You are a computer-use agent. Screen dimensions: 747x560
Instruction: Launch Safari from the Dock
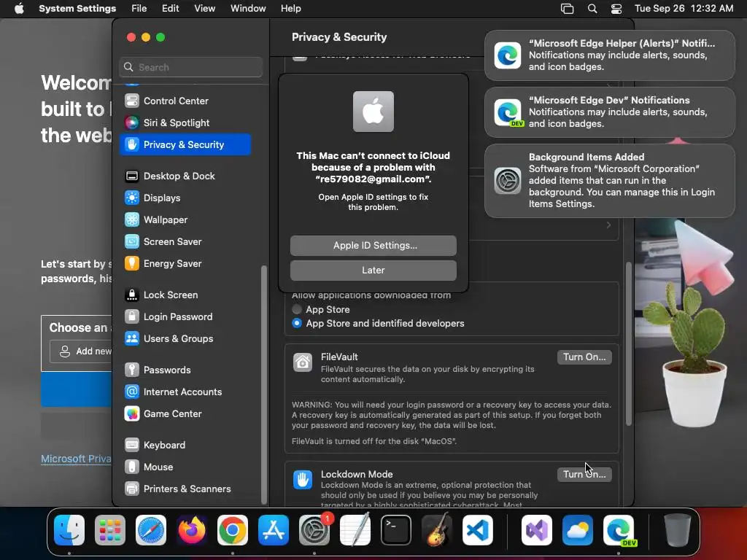[x=151, y=530]
